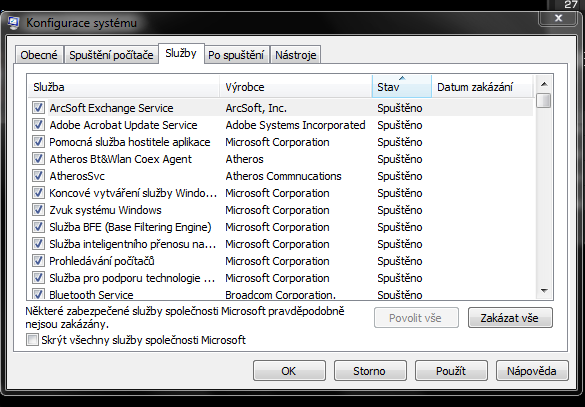Cancel with the Storno button

coord(370,371)
